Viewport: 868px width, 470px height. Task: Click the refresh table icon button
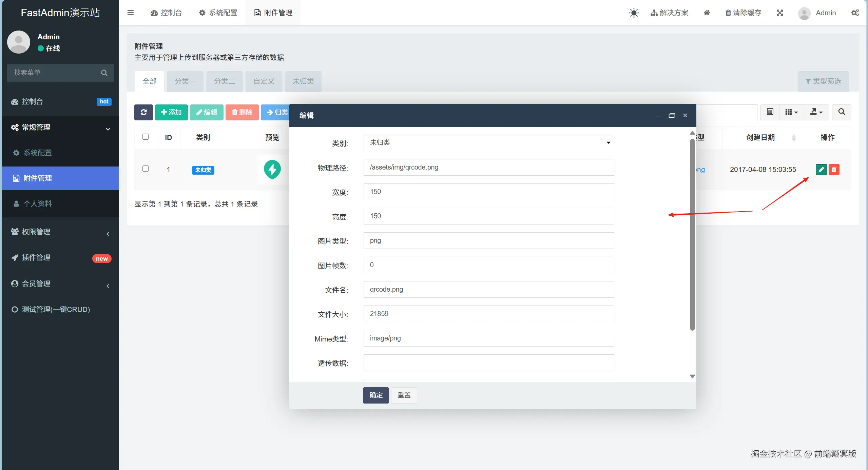[143, 112]
